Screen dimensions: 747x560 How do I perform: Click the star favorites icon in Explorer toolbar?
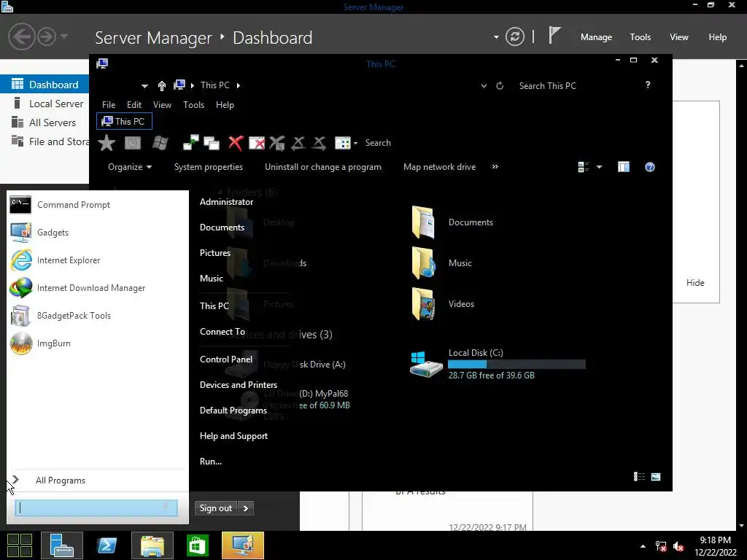point(107,143)
